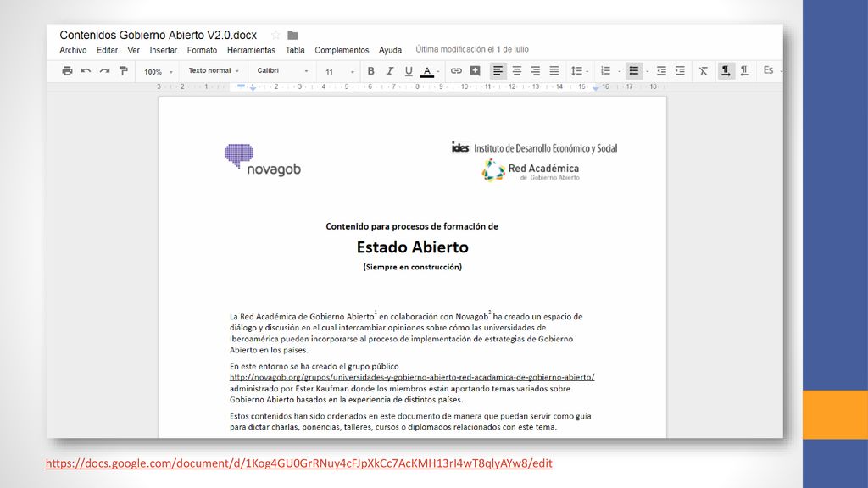Open the Última modificación el 1 de julio link
Viewport: 868px width, 488px height.
[x=472, y=49]
